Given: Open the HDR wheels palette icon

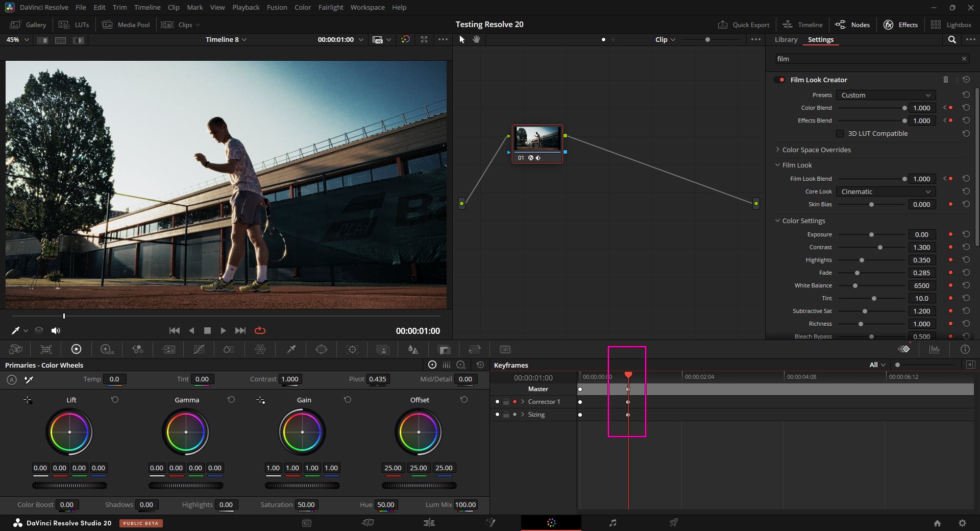Looking at the screenshot, I should click(x=107, y=349).
